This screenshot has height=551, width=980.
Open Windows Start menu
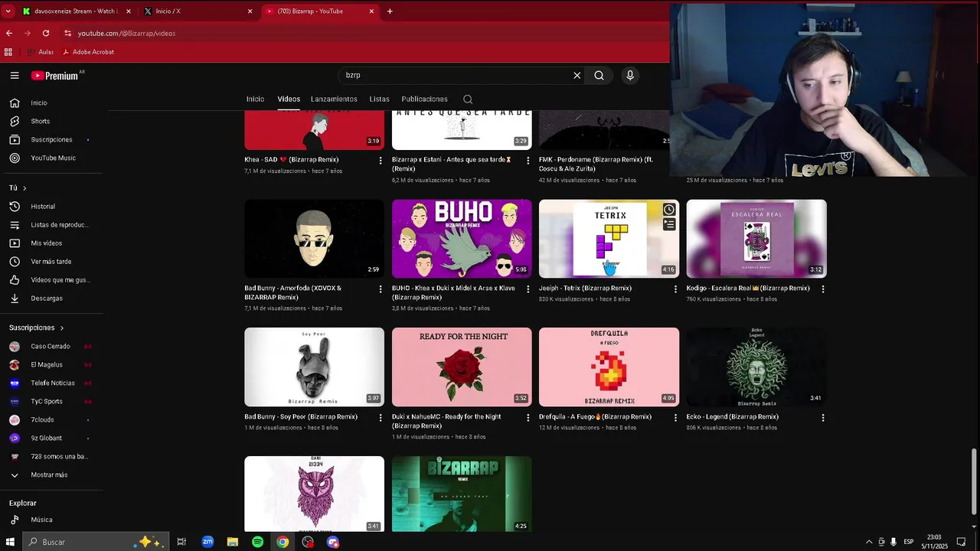(11, 542)
